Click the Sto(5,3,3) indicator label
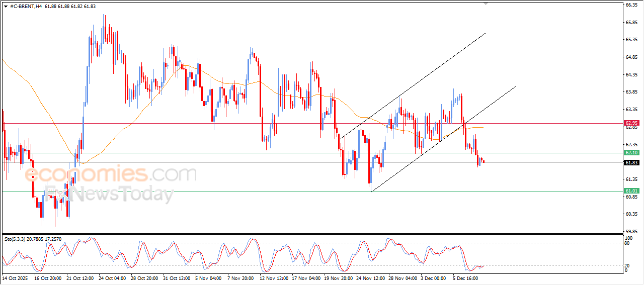Image resolution: width=644 pixels, height=285 pixels. tap(17, 239)
